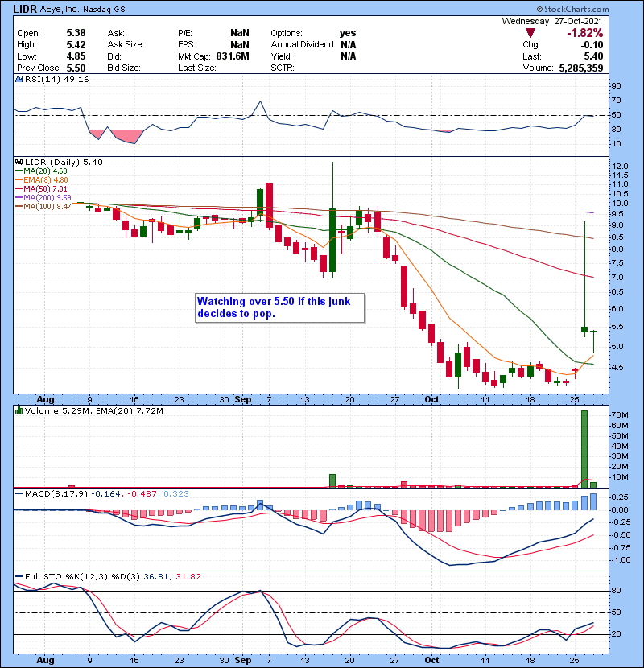Image resolution: width=644 pixels, height=668 pixels.
Task: Click the Mkt Cap value 831.6M
Action: 233,56
